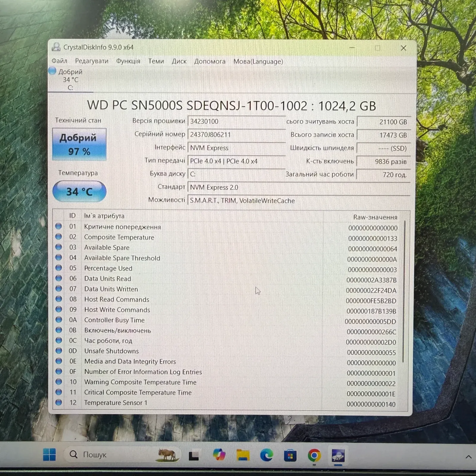
Task: Click the firmware version field 34230100
Action: pyautogui.click(x=237, y=121)
